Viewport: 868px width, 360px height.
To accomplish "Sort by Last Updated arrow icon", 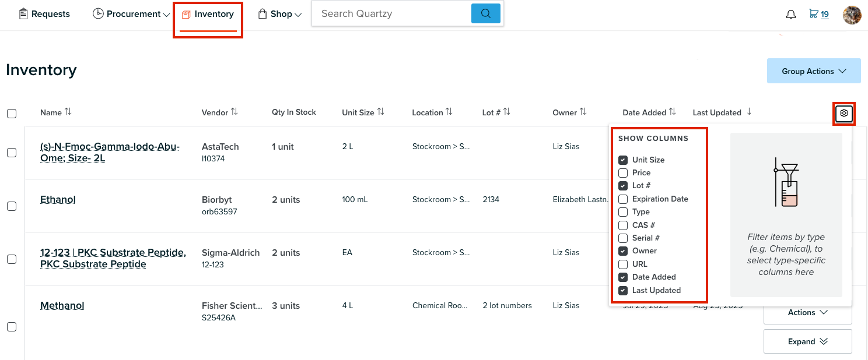I will coord(749,112).
